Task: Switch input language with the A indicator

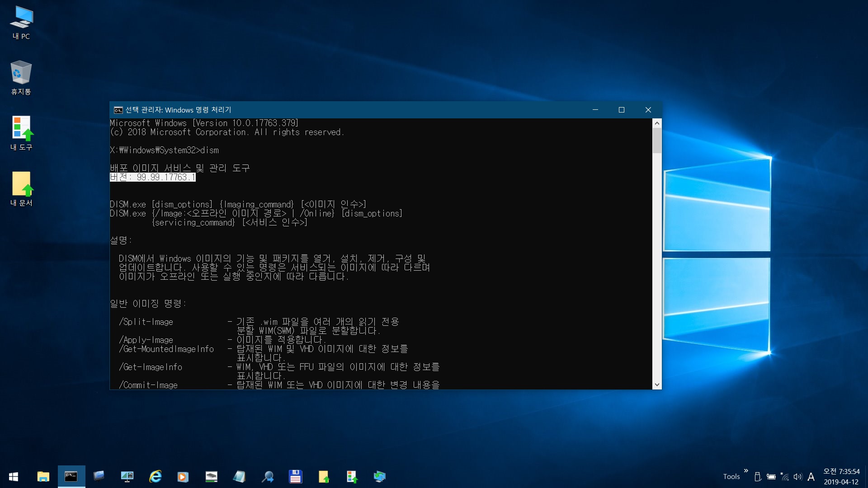Action: (x=811, y=477)
